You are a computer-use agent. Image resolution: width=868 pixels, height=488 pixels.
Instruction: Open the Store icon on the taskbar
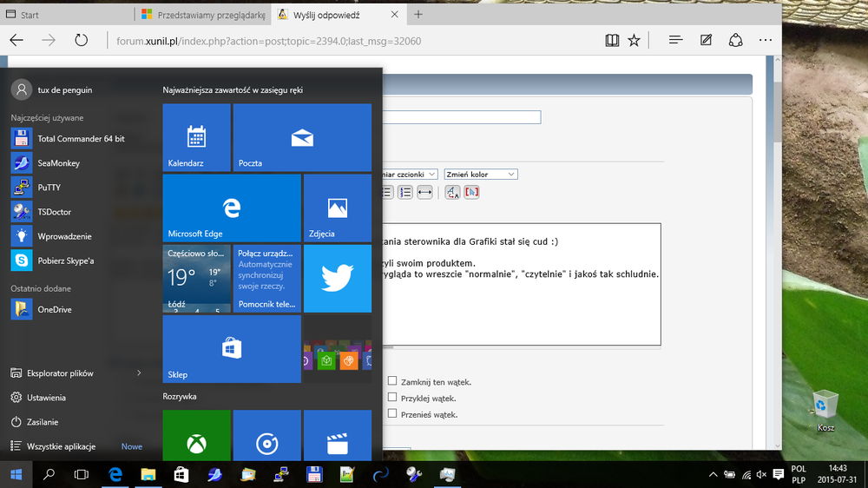click(181, 475)
